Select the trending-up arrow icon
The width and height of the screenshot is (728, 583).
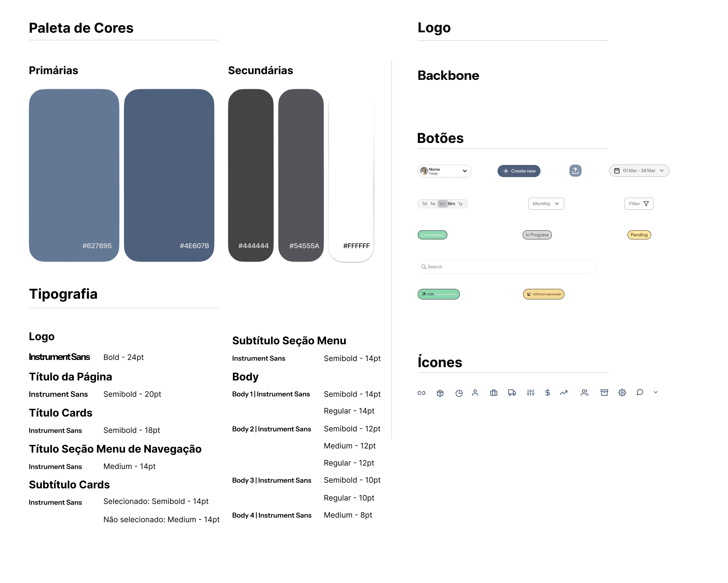[564, 392]
